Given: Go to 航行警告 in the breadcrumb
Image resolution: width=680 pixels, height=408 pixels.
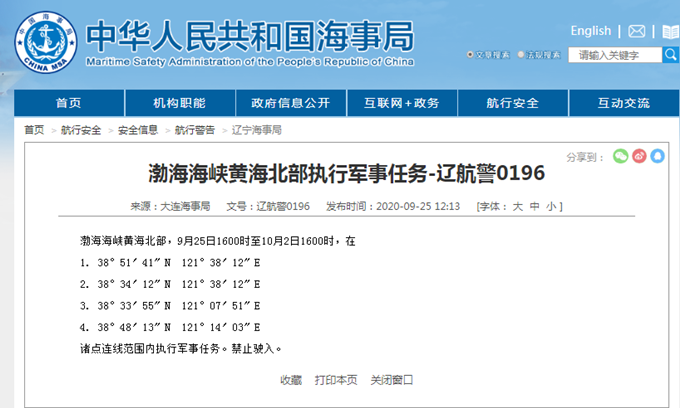Looking at the screenshot, I should coord(195,130).
